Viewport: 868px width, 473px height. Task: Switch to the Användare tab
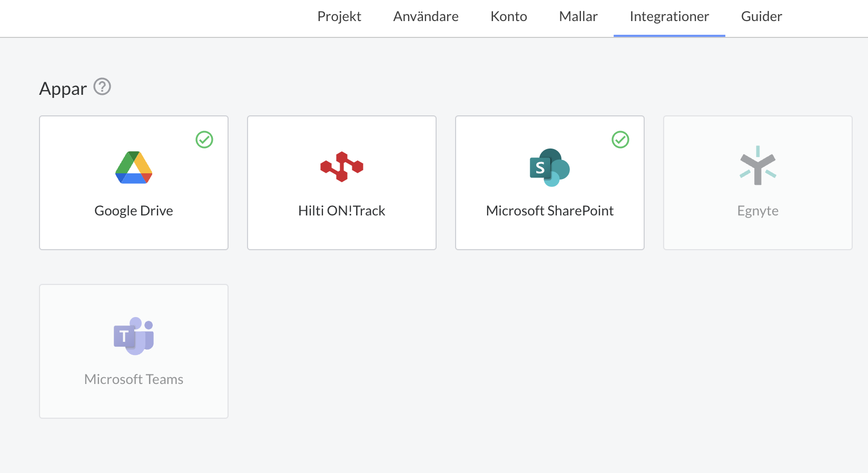tap(426, 17)
